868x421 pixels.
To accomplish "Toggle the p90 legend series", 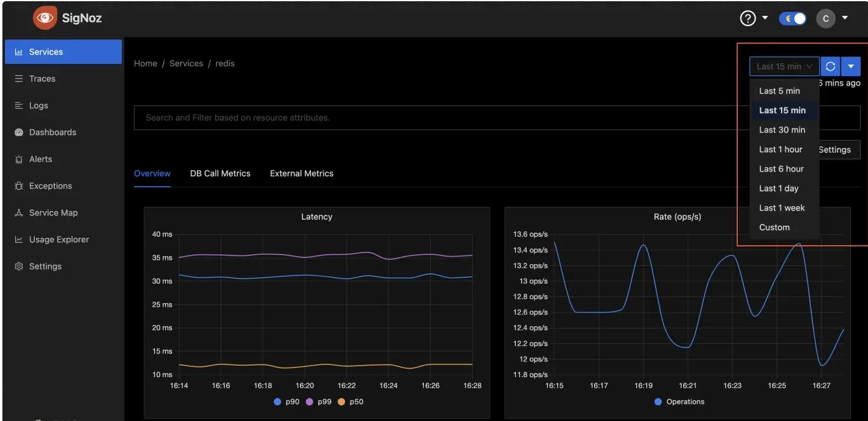I will click(287, 402).
